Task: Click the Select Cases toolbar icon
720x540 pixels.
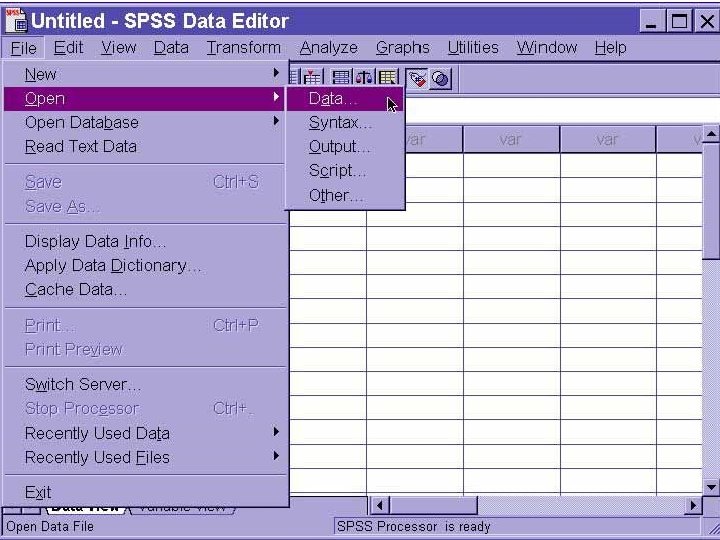Action: click(388, 78)
